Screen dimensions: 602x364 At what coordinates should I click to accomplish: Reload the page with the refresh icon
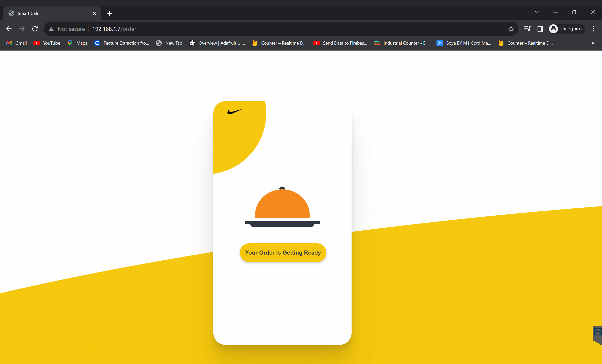coord(35,29)
